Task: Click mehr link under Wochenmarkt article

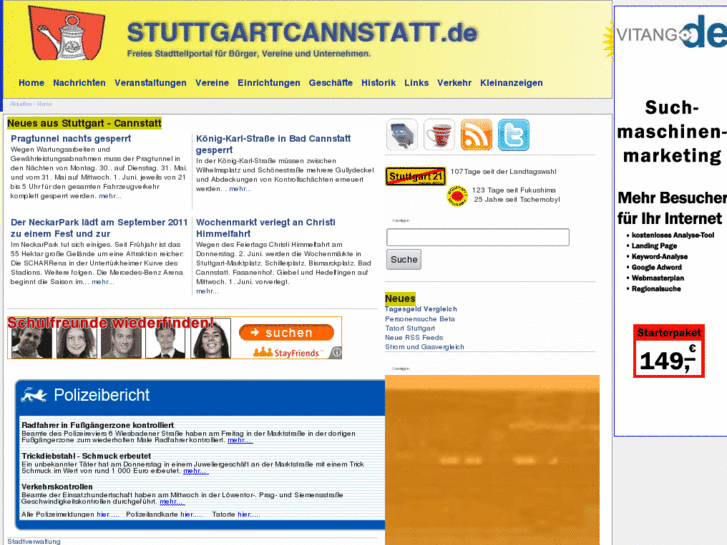Action: point(207,291)
